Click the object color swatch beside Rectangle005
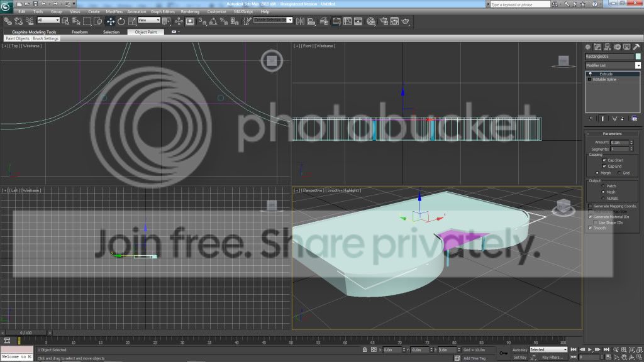The image size is (644, 362). pyautogui.click(x=638, y=56)
